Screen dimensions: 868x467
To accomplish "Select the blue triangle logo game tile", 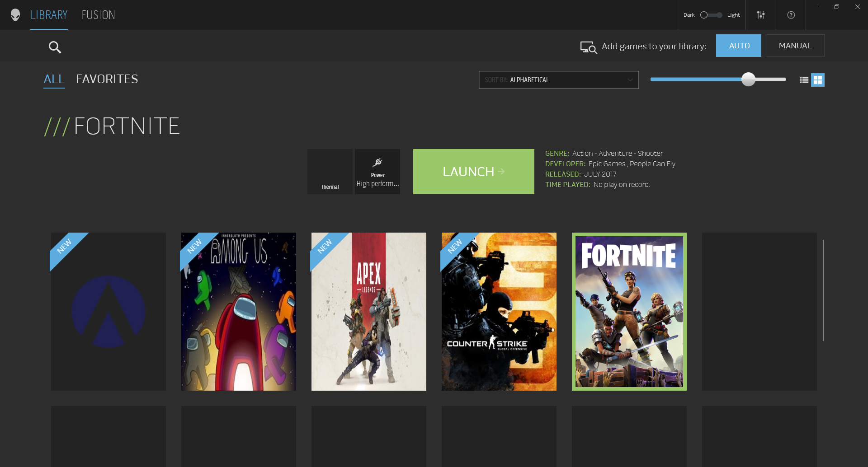I will (108, 312).
